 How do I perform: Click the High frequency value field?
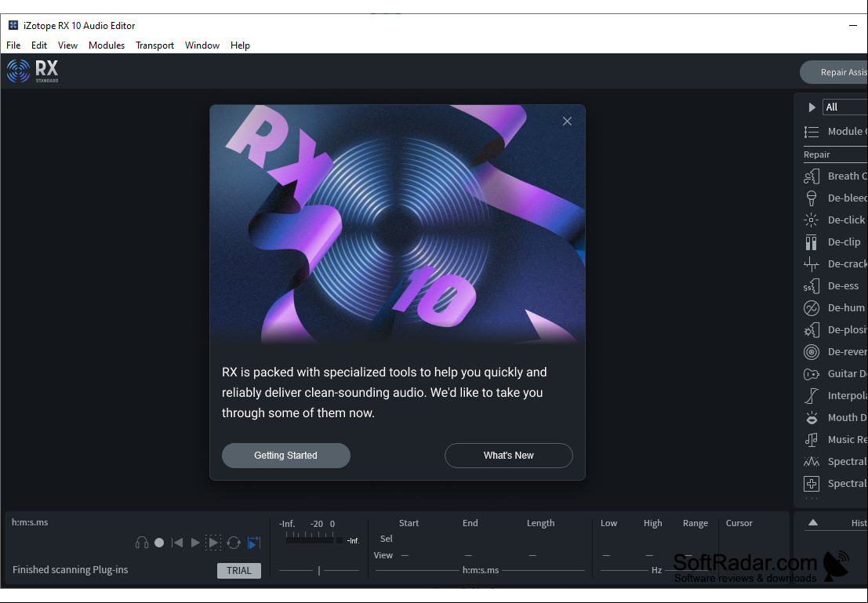649,555
